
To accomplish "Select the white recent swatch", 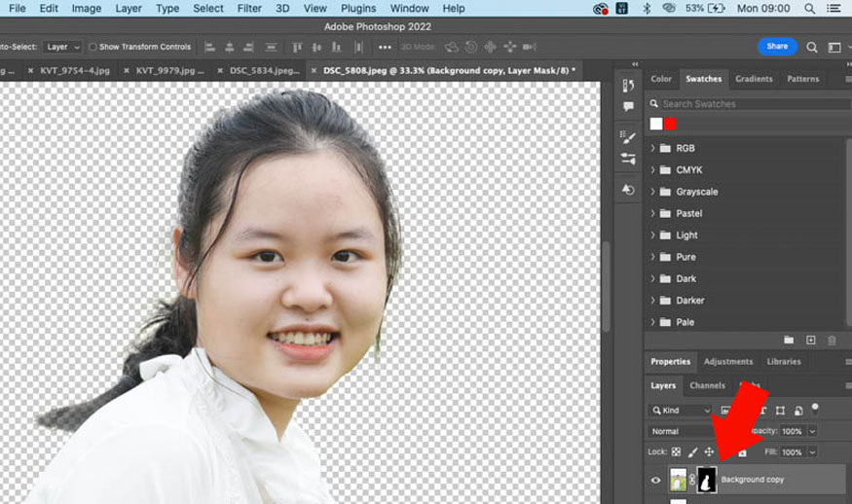I will [x=656, y=124].
